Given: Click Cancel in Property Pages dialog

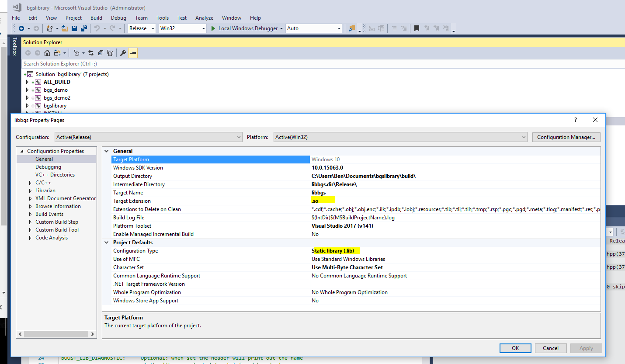Looking at the screenshot, I should (551, 348).
